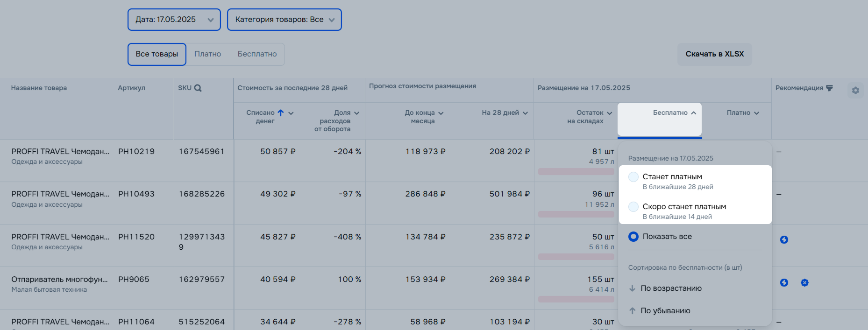Click stock value 81 шт
The width and height of the screenshot is (868, 330).
[603, 151]
